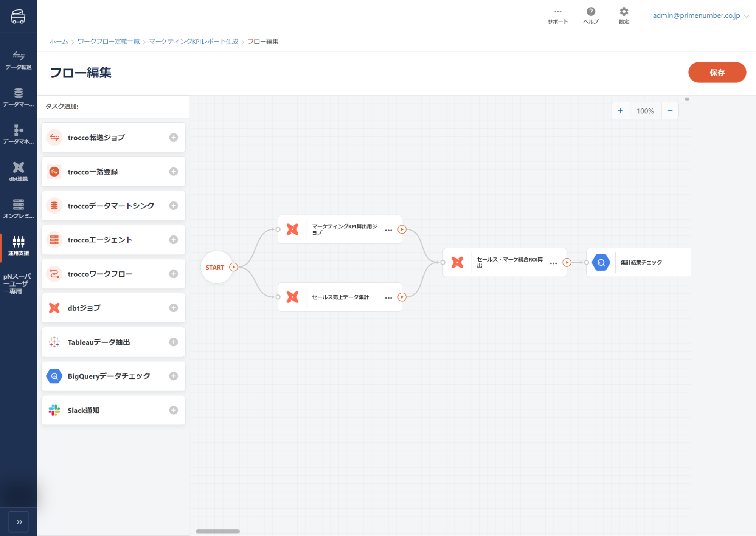This screenshot has height=536, width=756.
Task: Open three-dot menu on マーケティングKPI算出用ジョブ node
Action: pyautogui.click(x=388, y=230)
